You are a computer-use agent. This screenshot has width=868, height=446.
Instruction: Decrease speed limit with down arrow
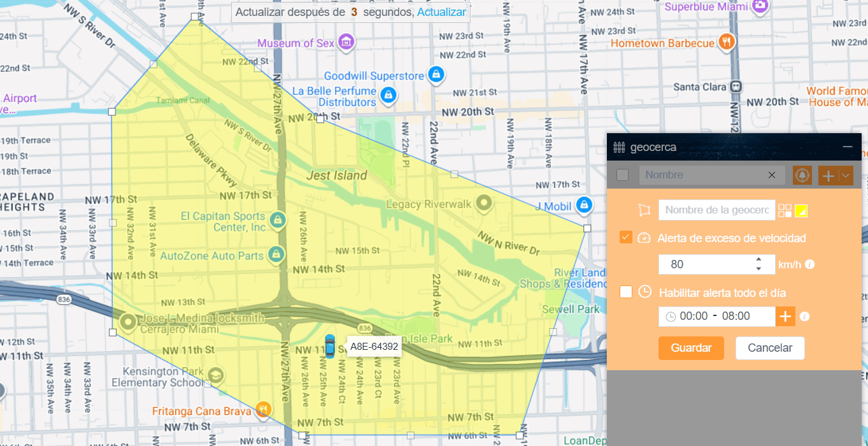click(758, 269)
